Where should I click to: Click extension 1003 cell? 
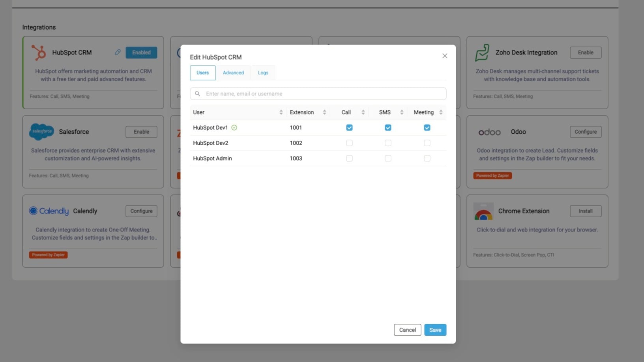coord(296,159)
